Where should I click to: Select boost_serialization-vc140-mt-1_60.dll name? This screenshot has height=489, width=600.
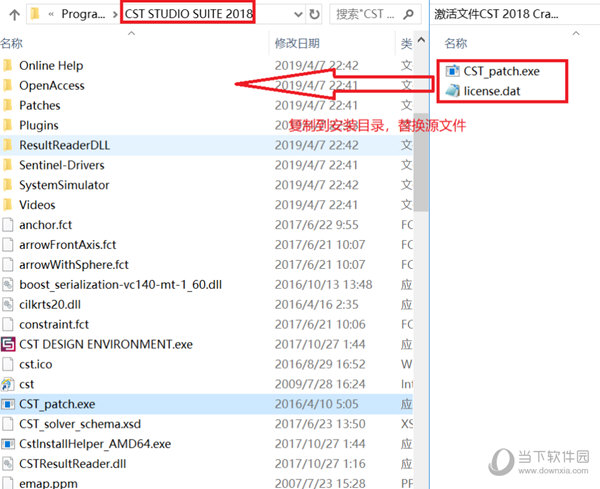click(x=121, y=284)
